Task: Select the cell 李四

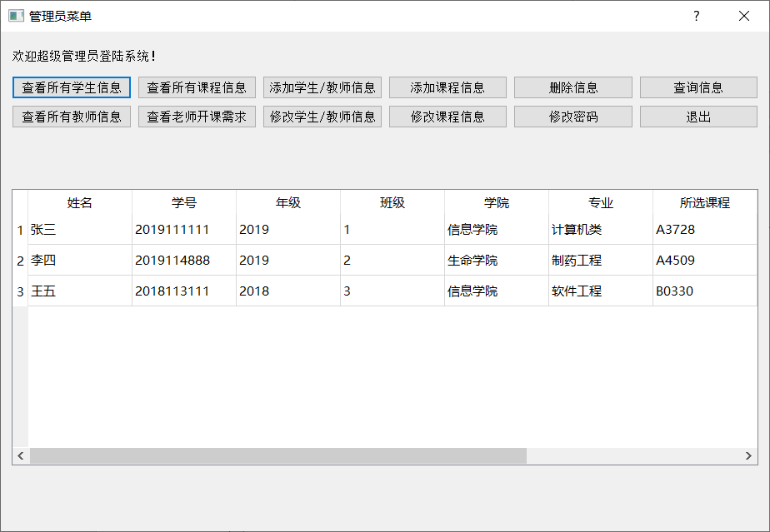Action: (80, 260)
